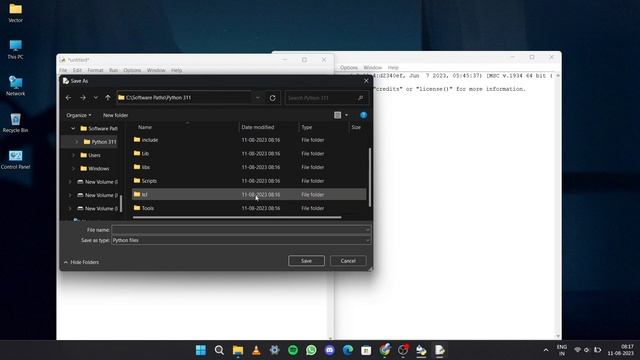Expand the Users tree node
Screen dimensions: 640x360
coord(73,155)
